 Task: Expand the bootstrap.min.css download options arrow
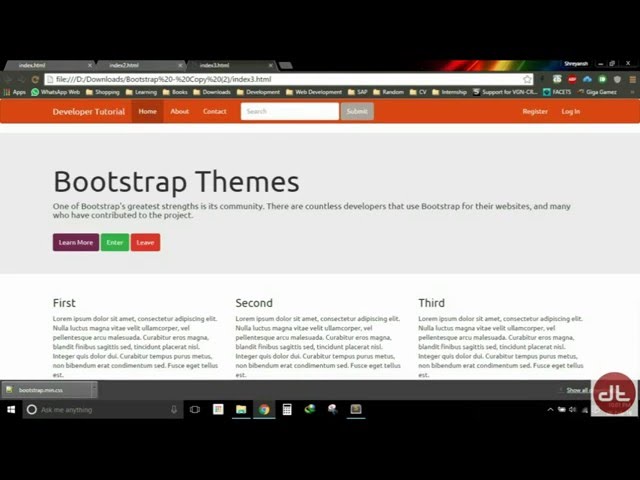(94, 390)
